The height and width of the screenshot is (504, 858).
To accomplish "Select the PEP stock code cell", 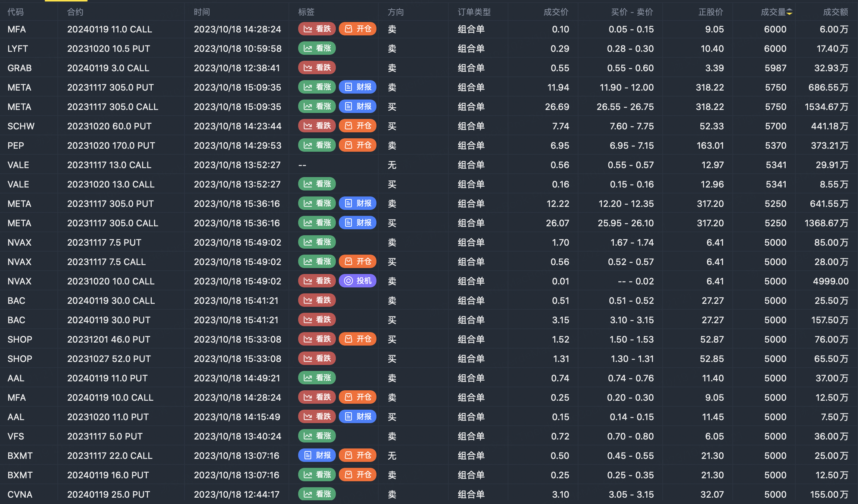I will pyautogui.click(x=16, y=146).
